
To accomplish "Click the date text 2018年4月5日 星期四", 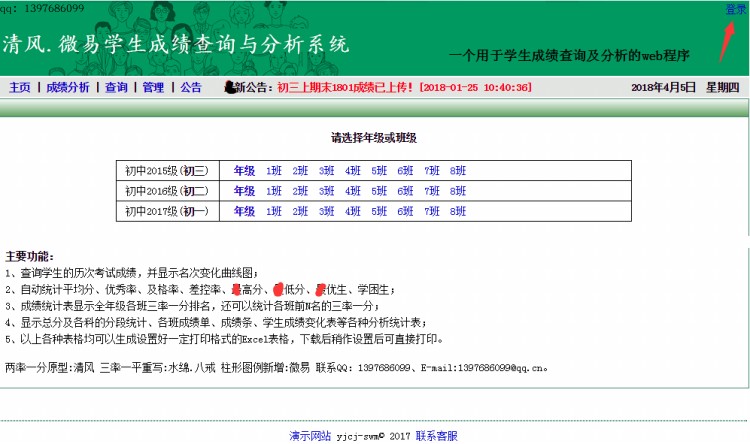I will coord(685,87).
